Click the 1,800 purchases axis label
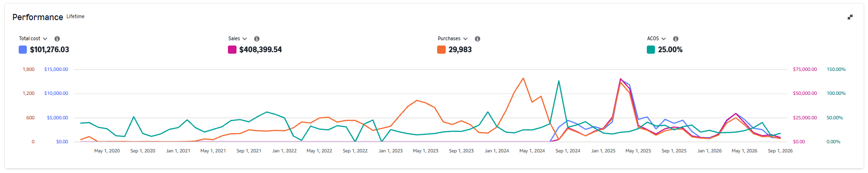Viewport: 868px width, 173px height. (x=29, y=69)
